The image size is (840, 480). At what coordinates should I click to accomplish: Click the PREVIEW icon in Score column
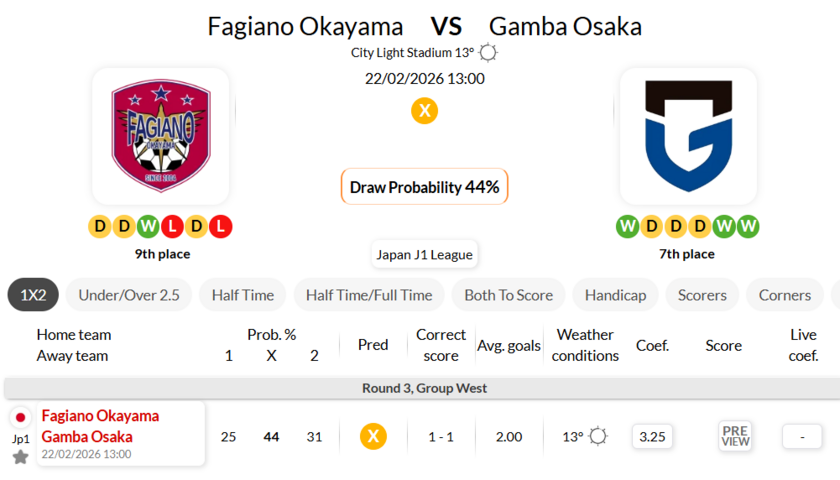[735, 436]
